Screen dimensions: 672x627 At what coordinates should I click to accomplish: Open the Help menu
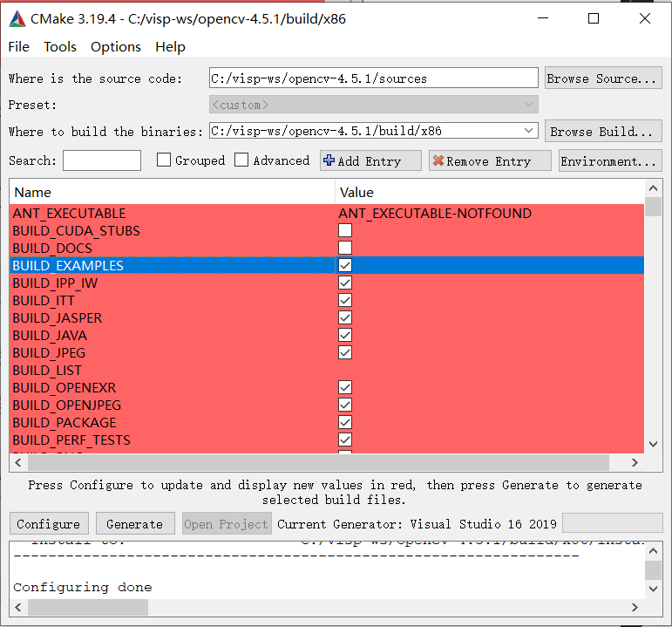(x=170, y=46)
